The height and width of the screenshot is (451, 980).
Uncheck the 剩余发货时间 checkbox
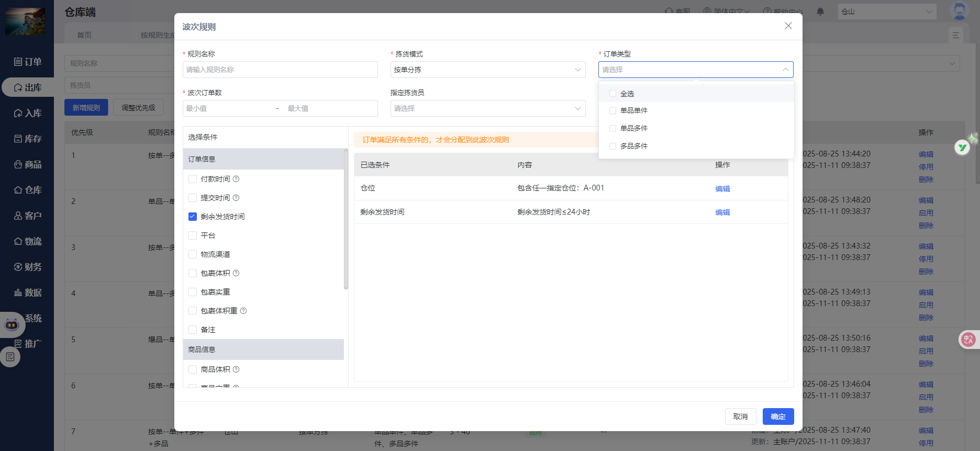point(193,217)
